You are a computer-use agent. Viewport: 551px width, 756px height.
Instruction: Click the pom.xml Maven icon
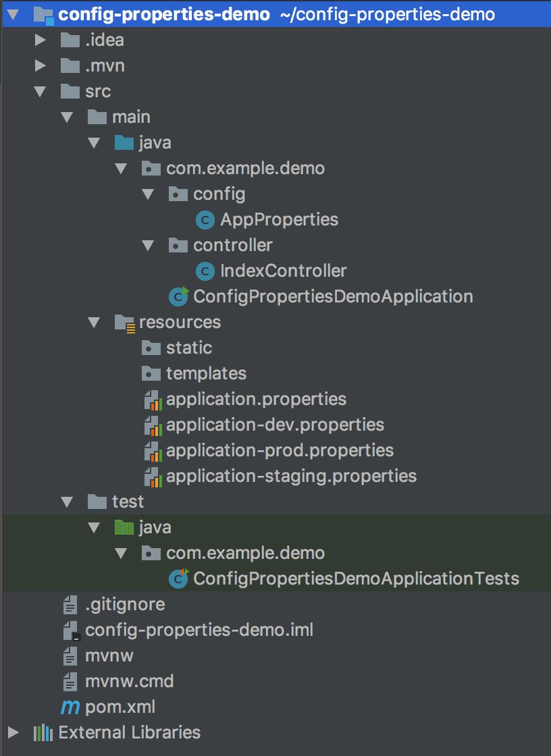click(70, 707)
